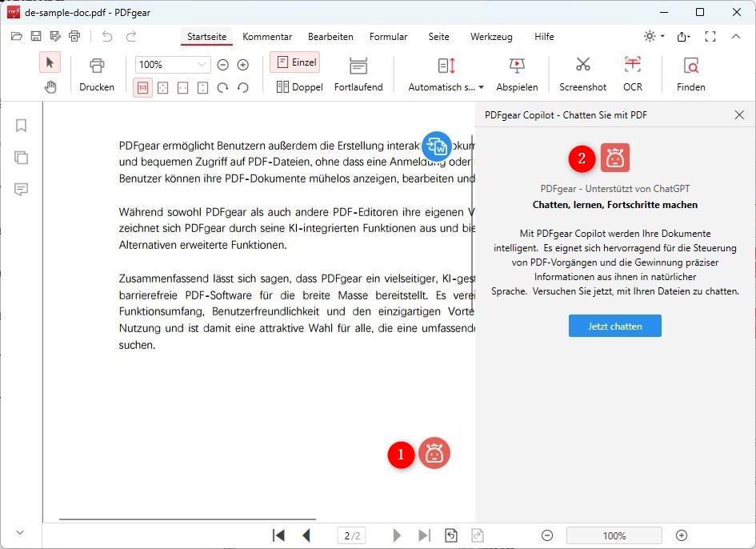
Task: Open the Hilfe tab
Action: point(544,37)
